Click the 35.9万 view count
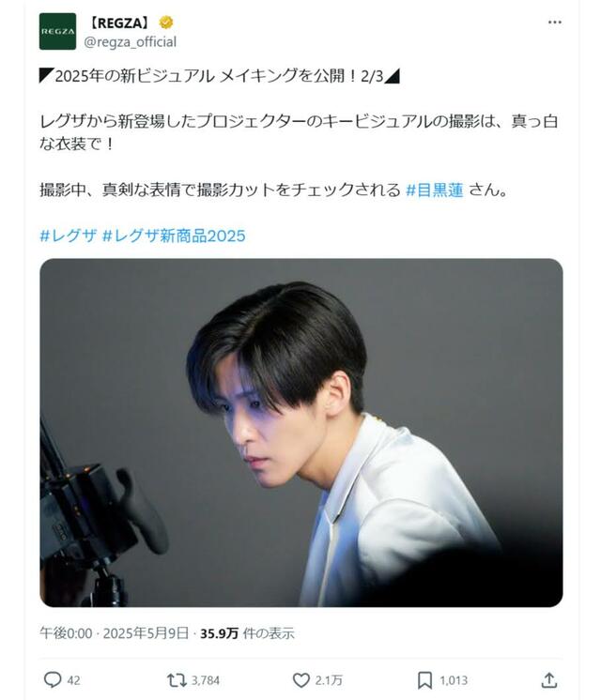 [x=219, y=633]
